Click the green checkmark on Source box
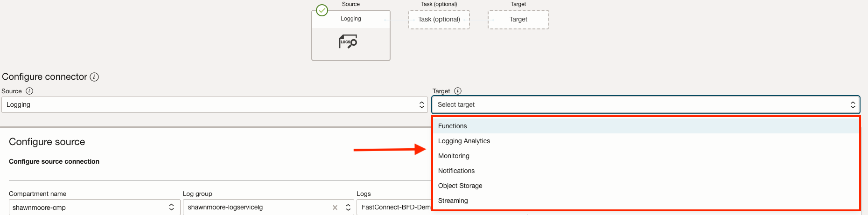 click(322, 10)
